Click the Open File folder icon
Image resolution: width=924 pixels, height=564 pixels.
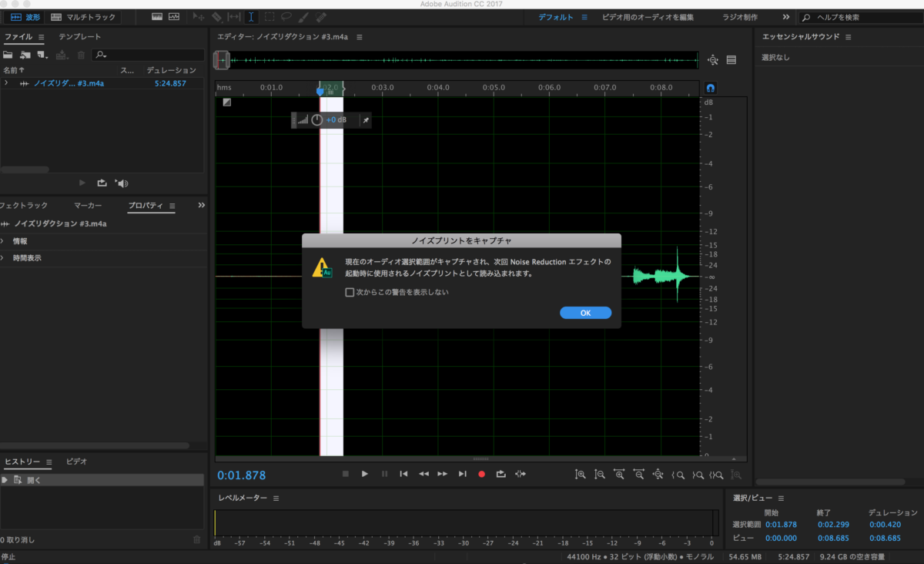tap(8, 55)
